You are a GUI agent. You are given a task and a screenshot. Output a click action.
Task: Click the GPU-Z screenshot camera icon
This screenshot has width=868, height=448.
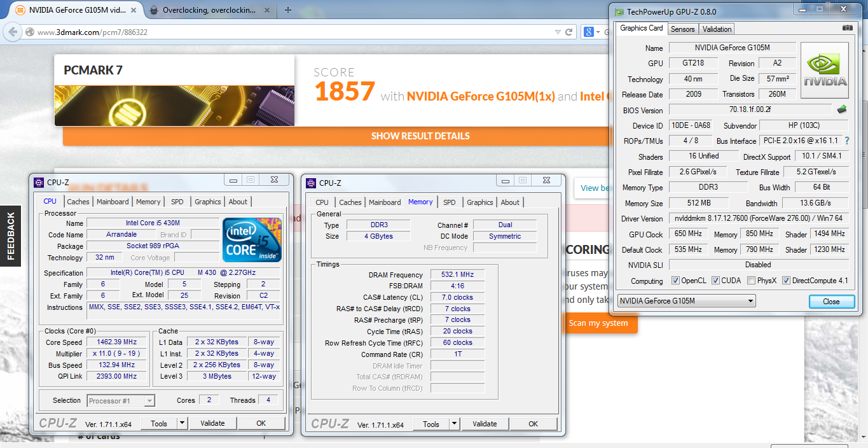[x=847, y=28]
